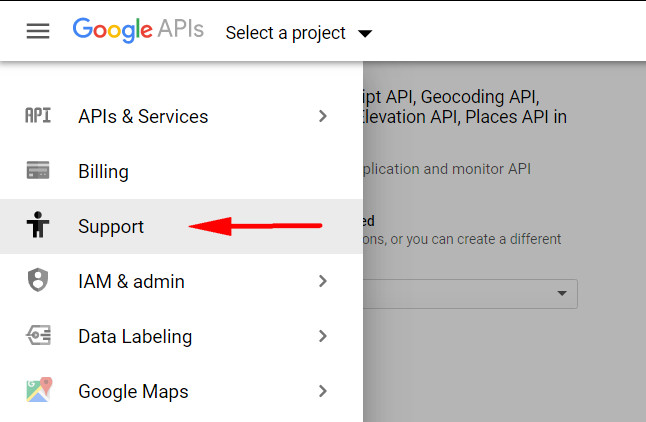Open the hamburger navigation menu
The height and width of the screenshot is (422, 646).
[x=38, y=31]
